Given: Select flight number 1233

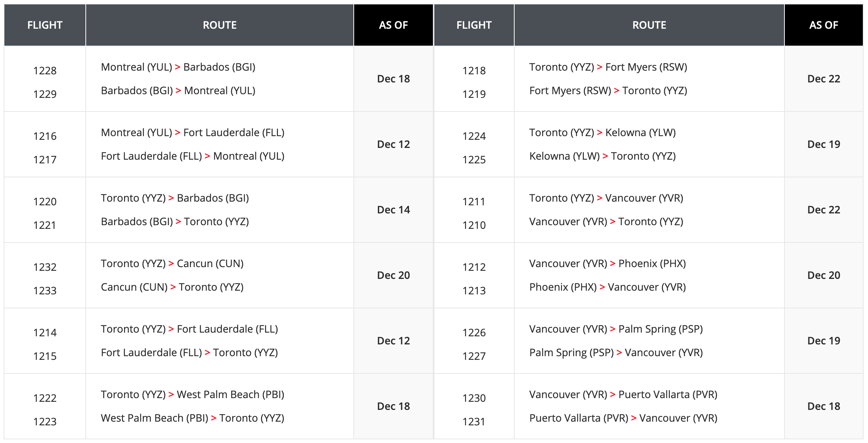Looking at the screenshot, I should point(45,291).
